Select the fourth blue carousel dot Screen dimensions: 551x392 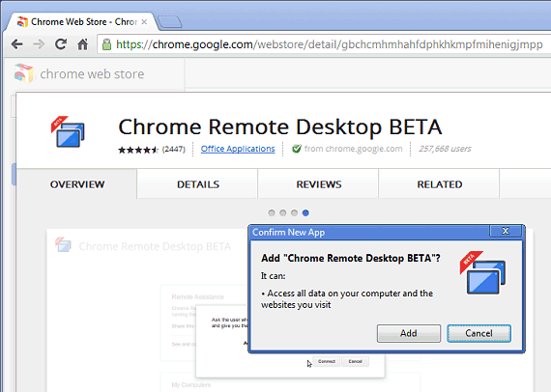305,212
